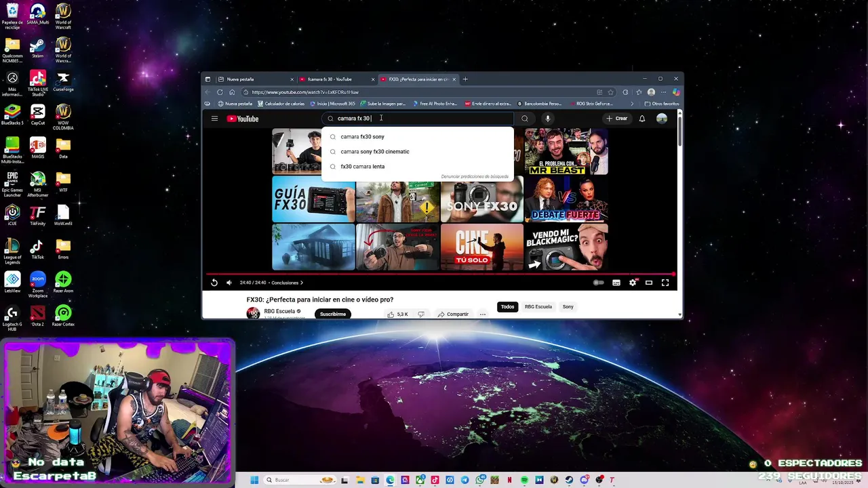The image size is (868, 488).
Task: Select suggestion 'camara fx30 sony'
Action: 418,137
